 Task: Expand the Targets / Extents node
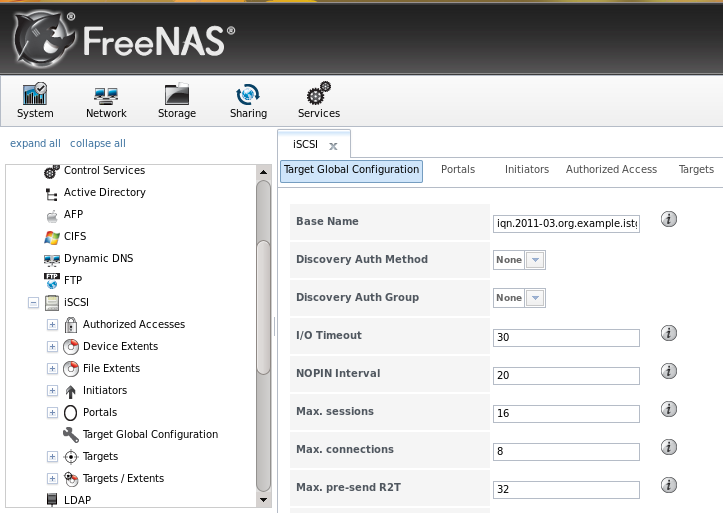tap(52, 479)
